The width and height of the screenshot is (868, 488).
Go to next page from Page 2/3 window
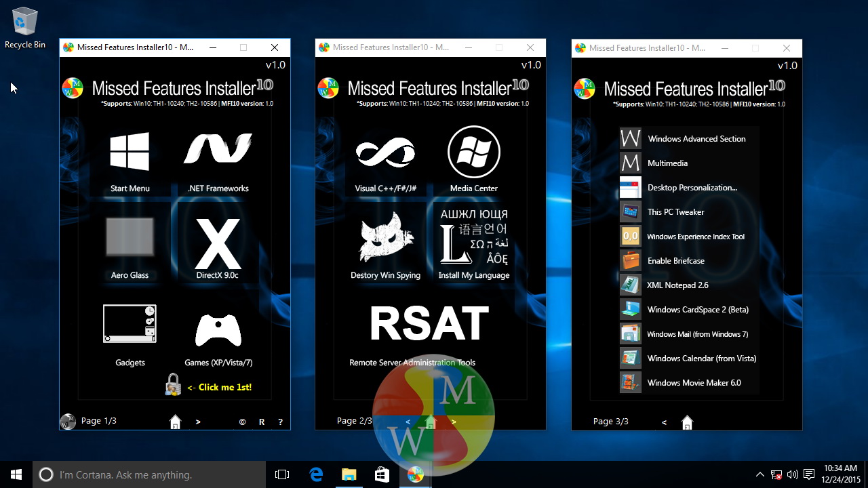coord(454,422)
